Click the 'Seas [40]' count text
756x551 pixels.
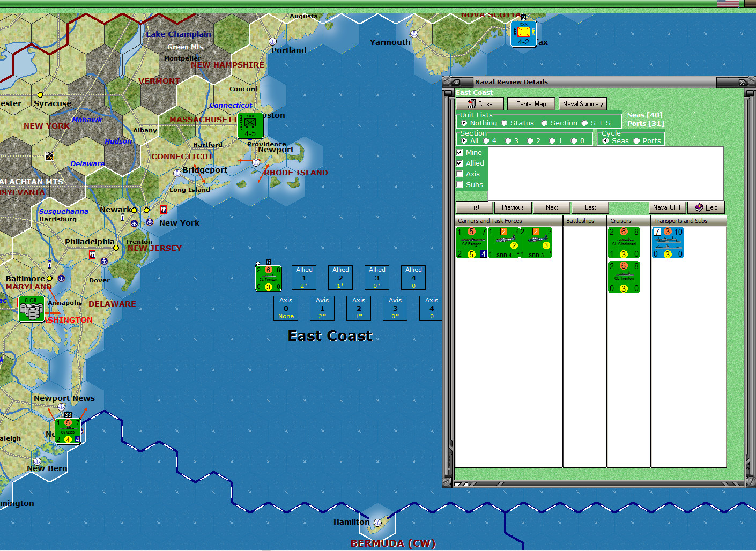645,115
